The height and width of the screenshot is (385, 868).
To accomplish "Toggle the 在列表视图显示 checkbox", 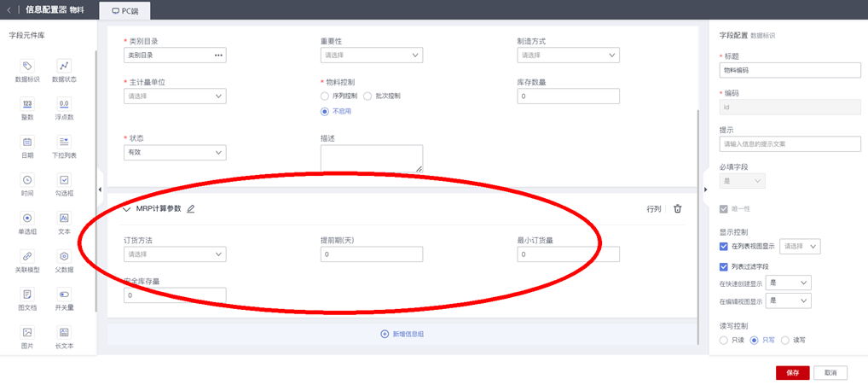I will [724, 247].
